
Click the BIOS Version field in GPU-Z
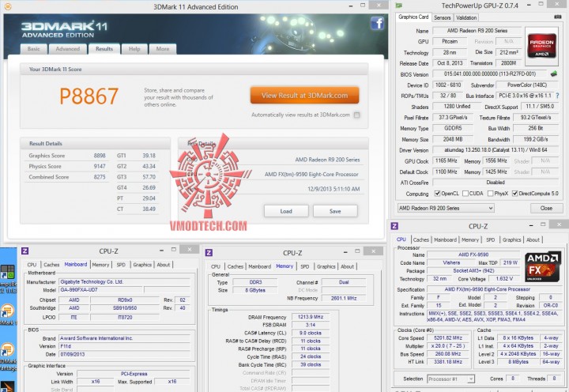(x=489, y=73)
